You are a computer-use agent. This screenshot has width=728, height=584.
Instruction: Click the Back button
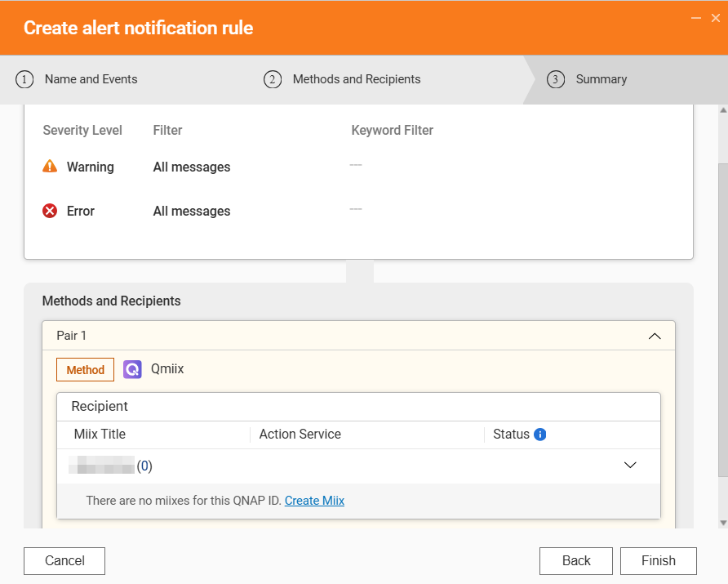576,561
